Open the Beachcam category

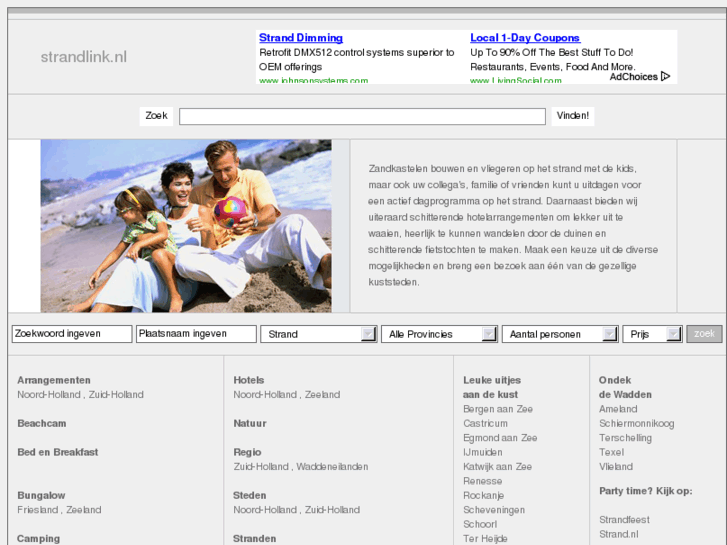point(42,423)
